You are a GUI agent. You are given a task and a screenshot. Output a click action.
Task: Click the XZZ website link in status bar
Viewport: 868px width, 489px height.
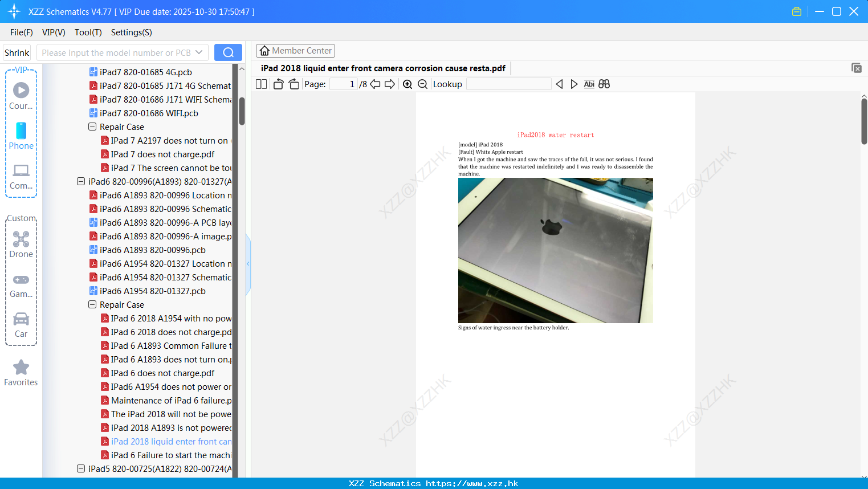(x=472, y=483)
